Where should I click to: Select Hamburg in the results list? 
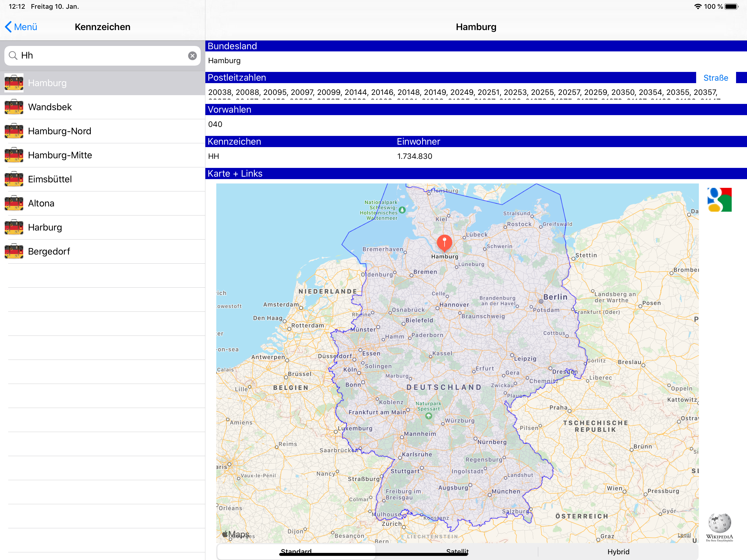(103, 83)
